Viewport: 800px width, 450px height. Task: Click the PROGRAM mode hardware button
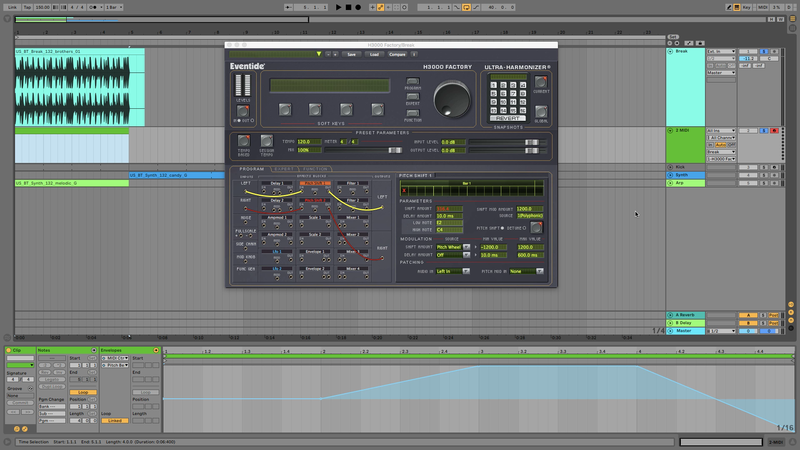click(x=413, y=81)
